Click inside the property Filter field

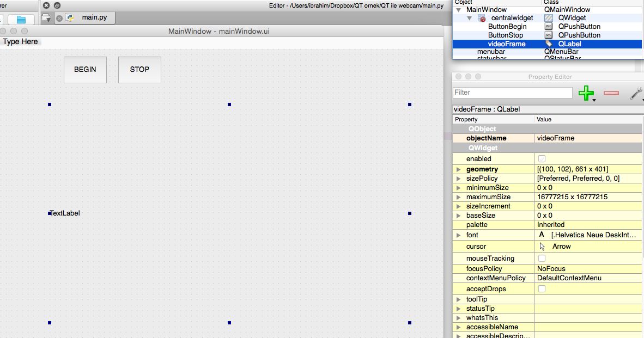[x=511, y=93]
